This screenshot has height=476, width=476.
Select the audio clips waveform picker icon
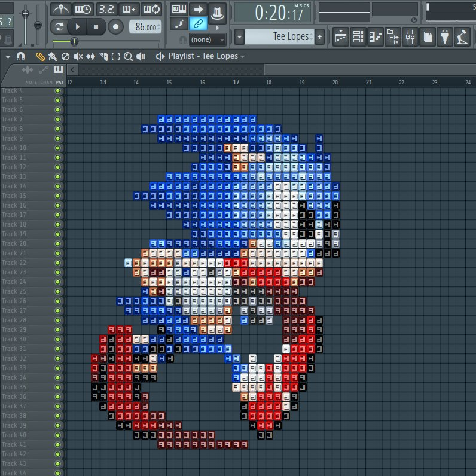pos(28,70)
